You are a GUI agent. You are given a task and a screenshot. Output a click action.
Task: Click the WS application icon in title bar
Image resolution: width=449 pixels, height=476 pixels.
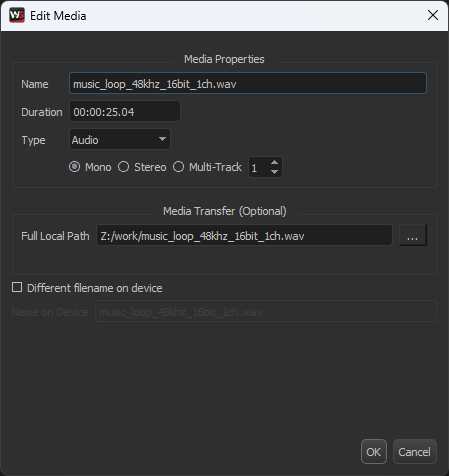17,15
